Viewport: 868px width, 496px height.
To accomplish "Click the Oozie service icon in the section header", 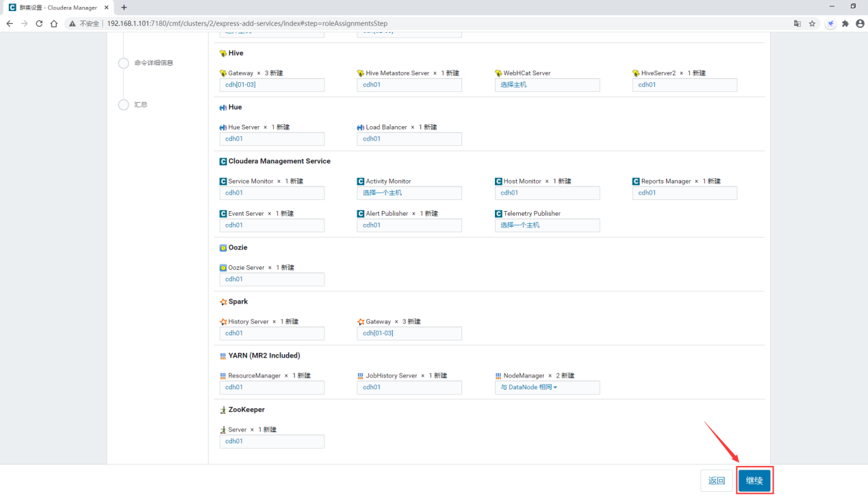I will point(223,248).
